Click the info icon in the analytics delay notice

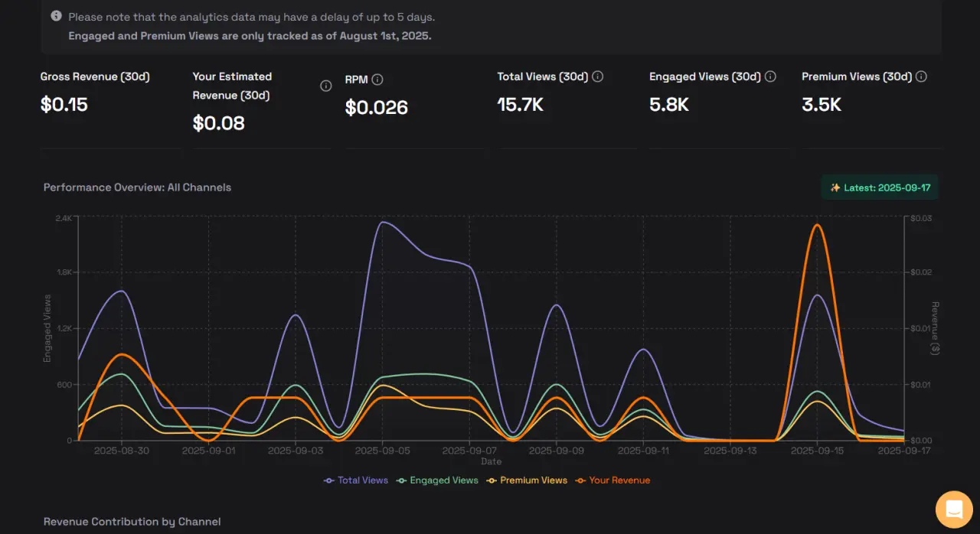[56, 16]
